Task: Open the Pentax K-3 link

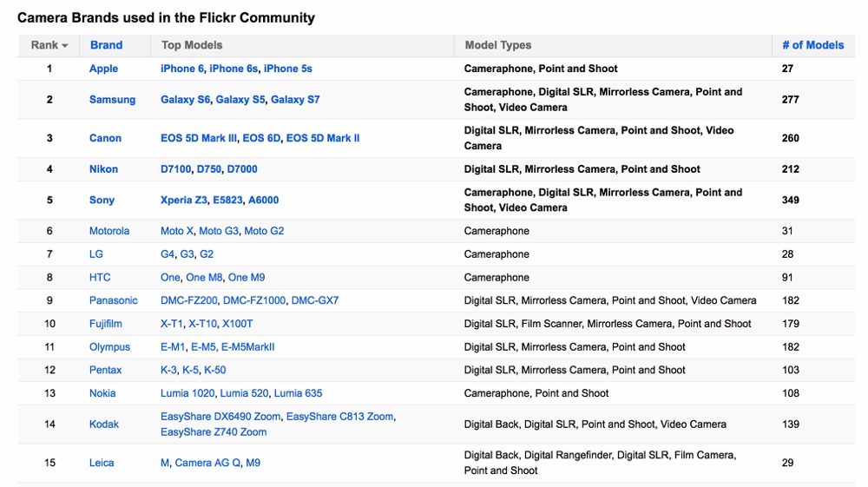Action: point(168,370)
